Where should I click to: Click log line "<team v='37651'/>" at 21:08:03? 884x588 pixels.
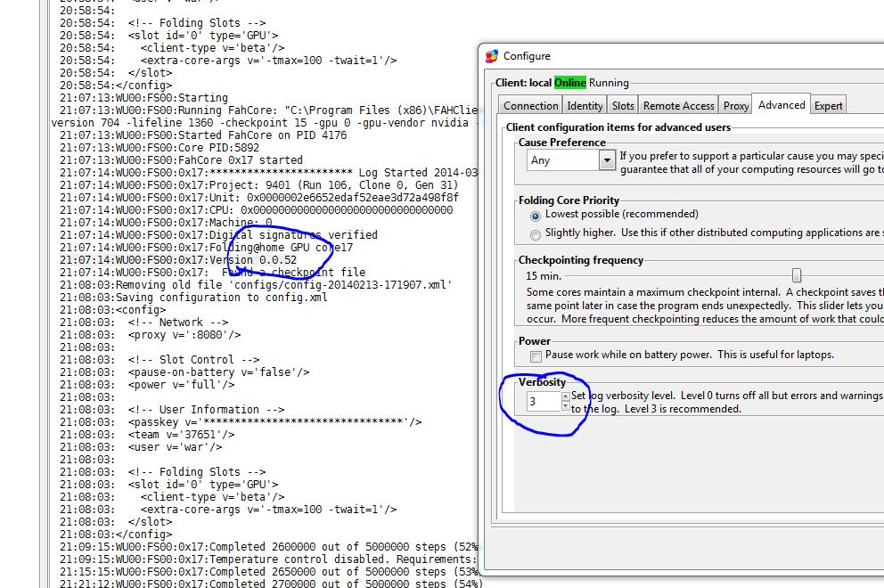point(147,435)
